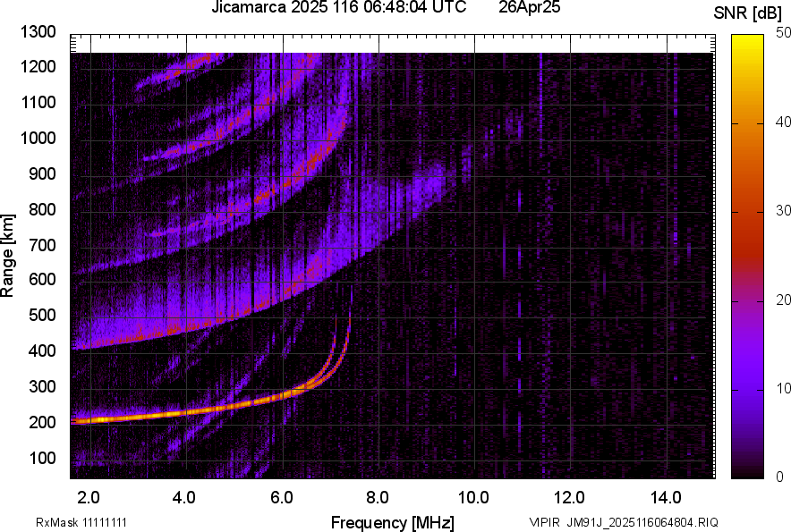Click the range tick label '600'
791x532 pixels.
coord(42,279)
